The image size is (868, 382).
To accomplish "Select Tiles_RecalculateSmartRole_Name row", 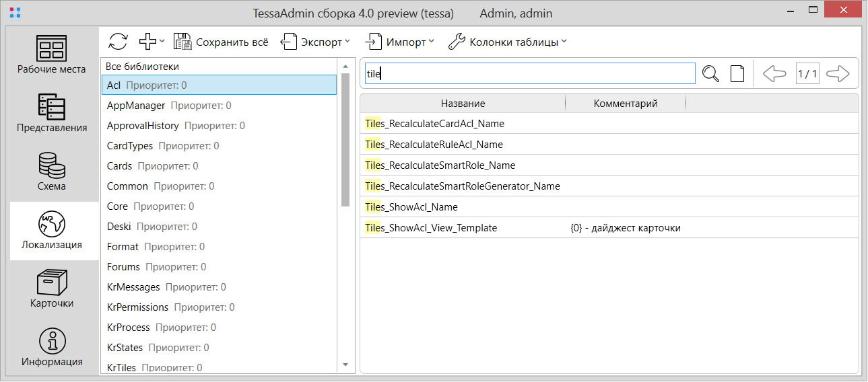I will click(x=609, y=165).
